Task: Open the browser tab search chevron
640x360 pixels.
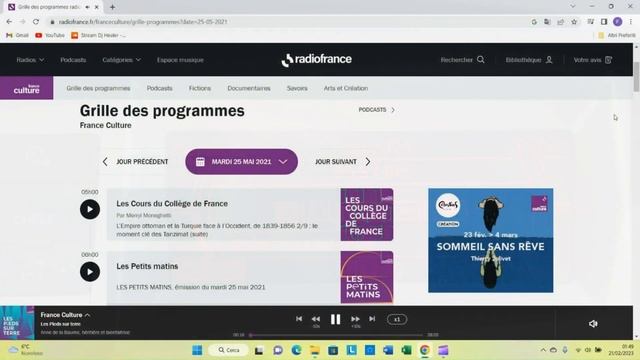Action: 573,7
